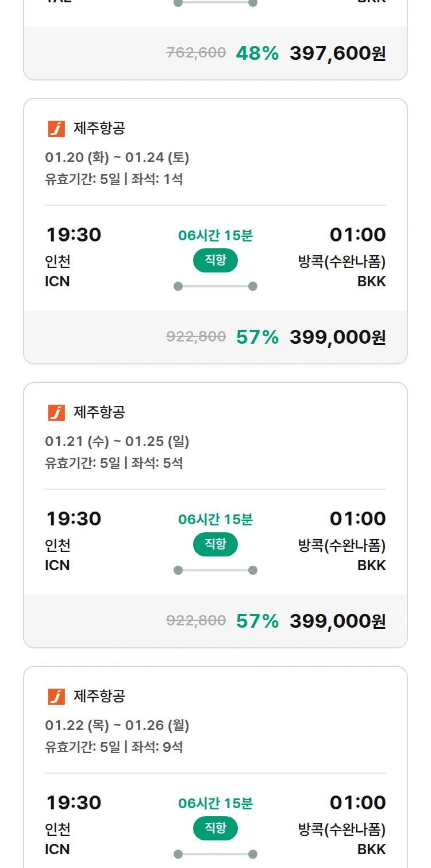431x868 pixels.
Task: Select 399,000원 price on 01.21 flight
Action: coord(337,621)
